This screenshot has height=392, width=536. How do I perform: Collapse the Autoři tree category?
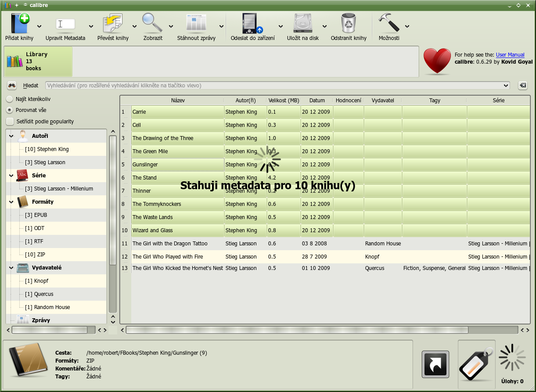[11, 136]
